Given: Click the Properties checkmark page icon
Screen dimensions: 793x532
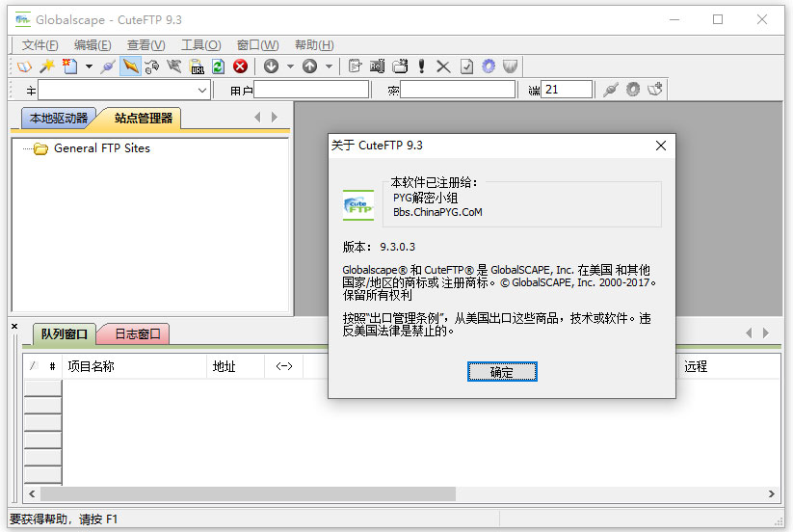Looking at the screenshot, I should pyautogui.click(x=466, y=66).
